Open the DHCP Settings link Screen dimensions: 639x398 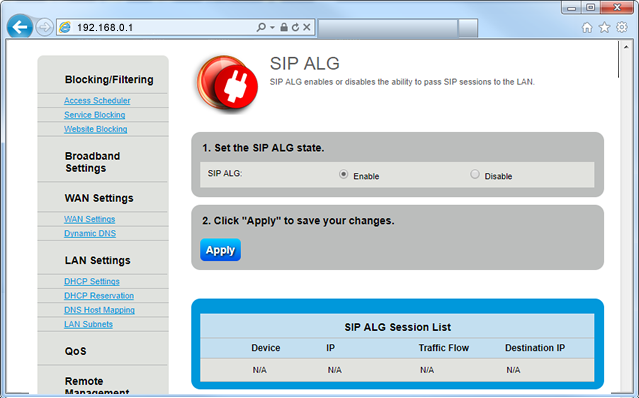point(92,281)
